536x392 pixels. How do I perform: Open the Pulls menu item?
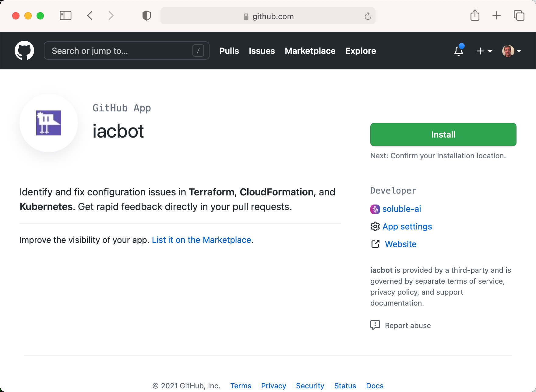[229, 51]
